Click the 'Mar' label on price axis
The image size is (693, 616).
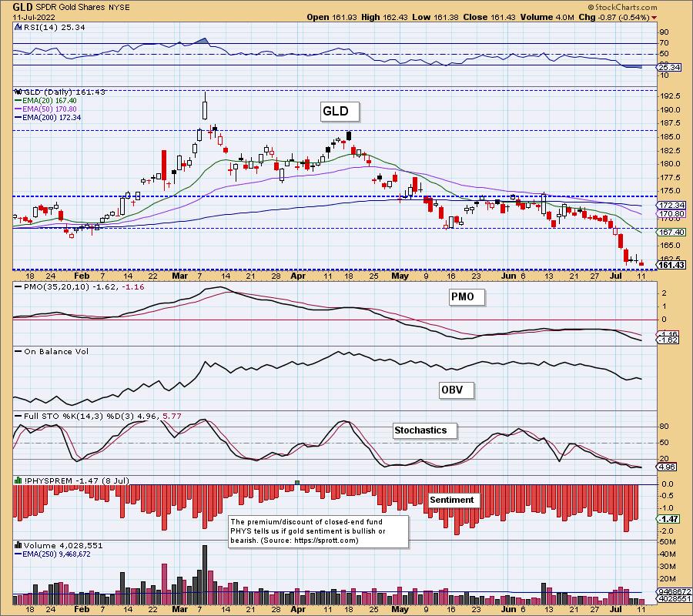pyautogui.click(x=180, y=276)
